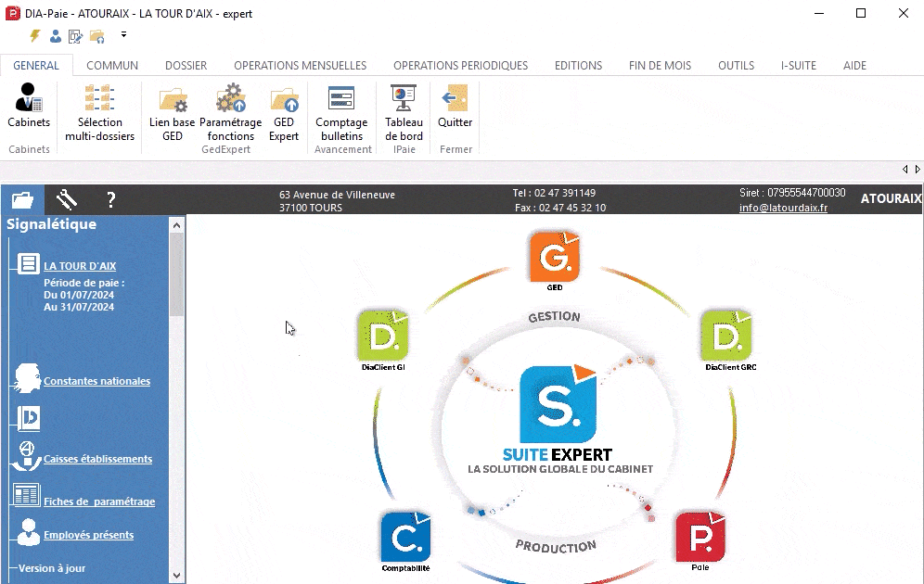Switch to the GENERAL tab
924x584 pixels.
[36, 65]
